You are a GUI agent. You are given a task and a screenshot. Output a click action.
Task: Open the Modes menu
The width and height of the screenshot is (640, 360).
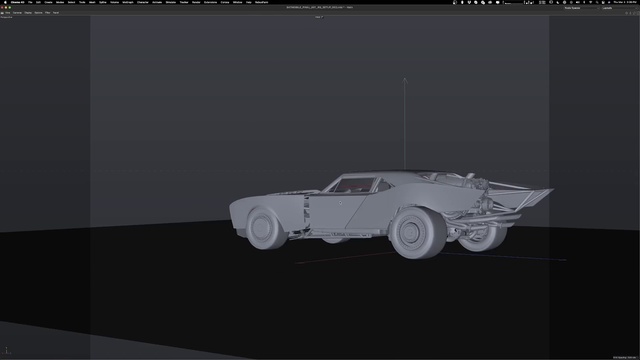(60, 2)
